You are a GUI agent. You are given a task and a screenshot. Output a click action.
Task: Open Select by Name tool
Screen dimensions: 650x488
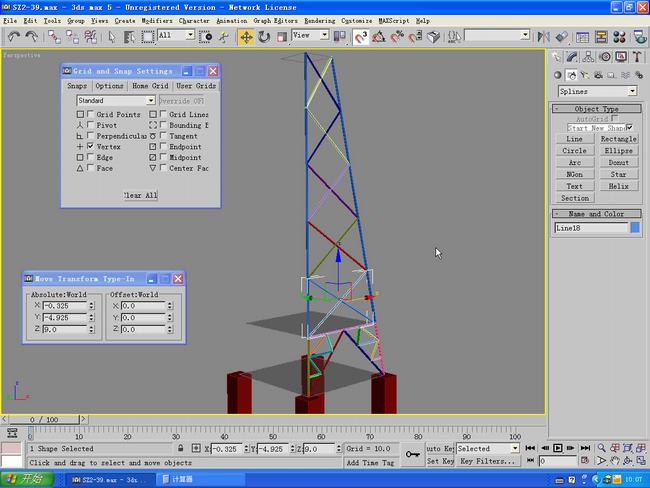point(129,37)
